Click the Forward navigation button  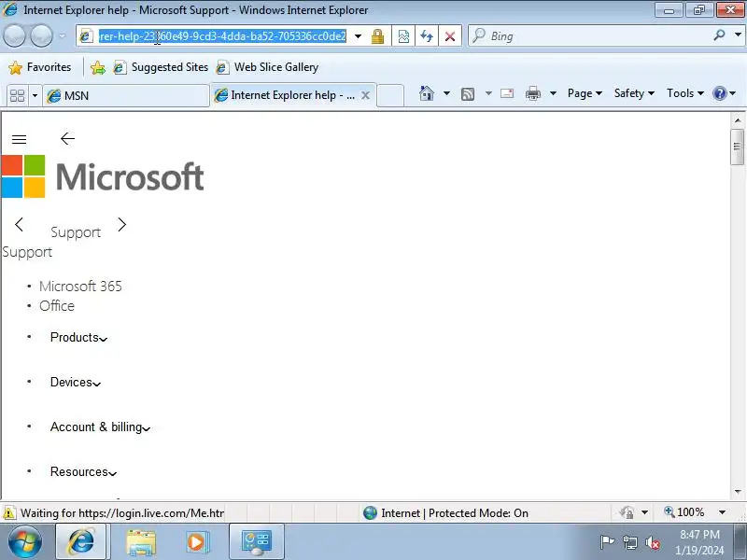pyautogui.click(x=41, y=35)
